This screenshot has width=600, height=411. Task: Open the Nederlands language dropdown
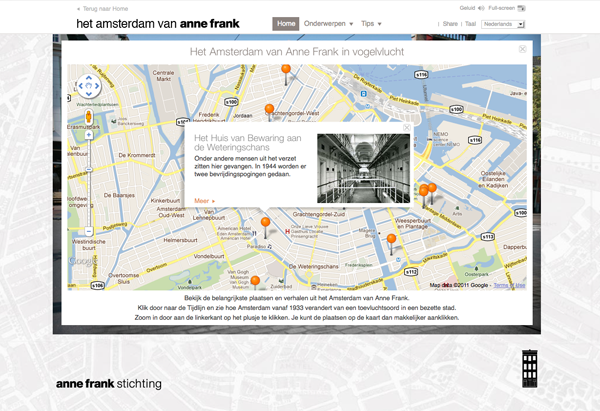coord(503,24)
